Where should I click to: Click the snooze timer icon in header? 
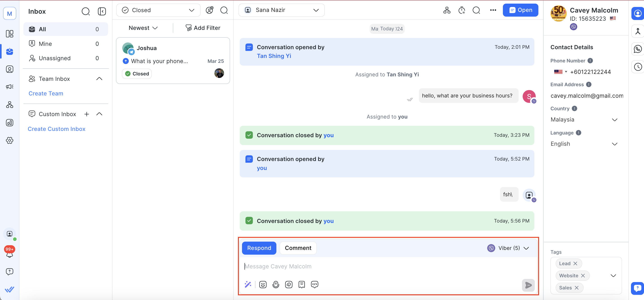(462, 10)
